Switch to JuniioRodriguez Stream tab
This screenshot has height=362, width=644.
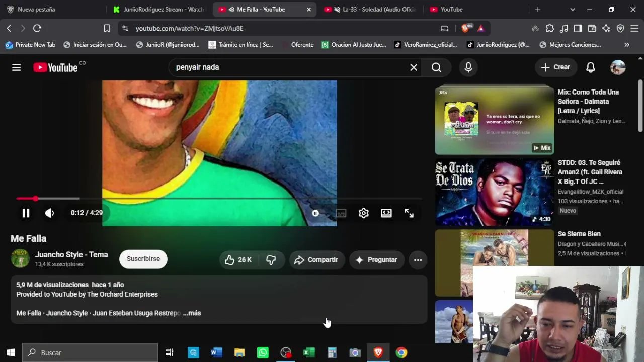pos(159,10)
